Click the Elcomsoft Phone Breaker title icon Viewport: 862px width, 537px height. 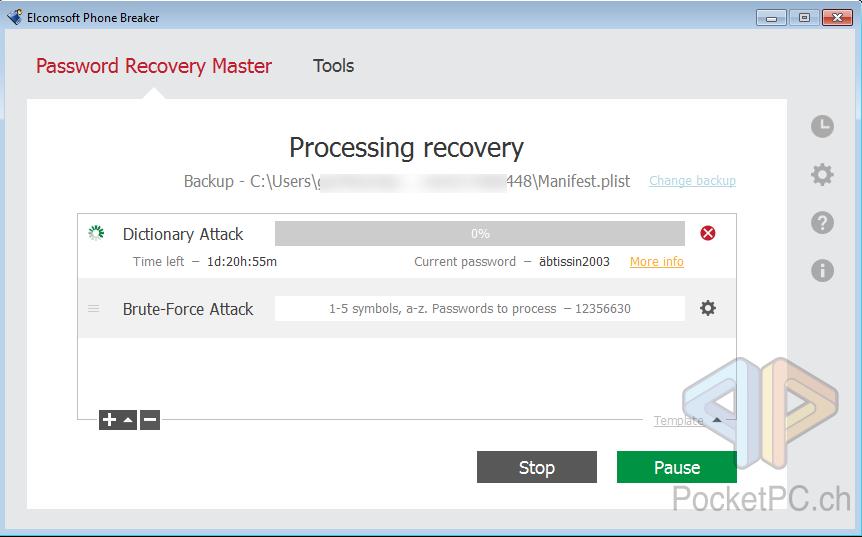(x=15, y=17)
